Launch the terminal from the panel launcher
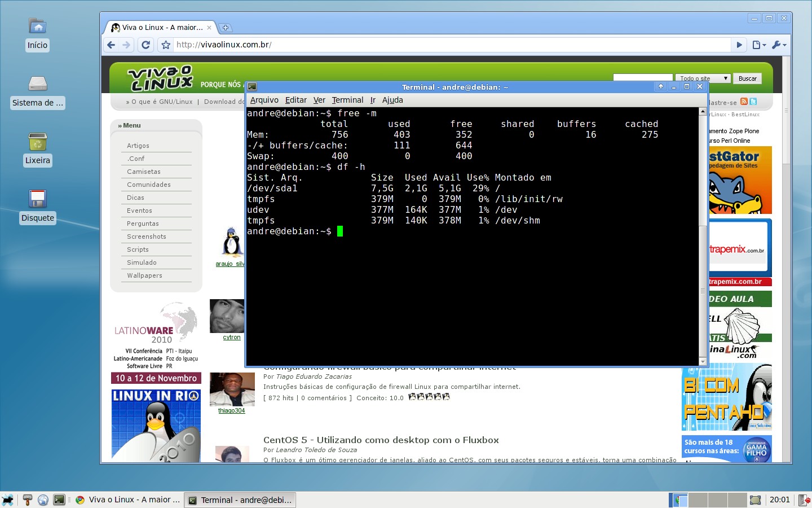812x508 pixels. coord(59,500)
